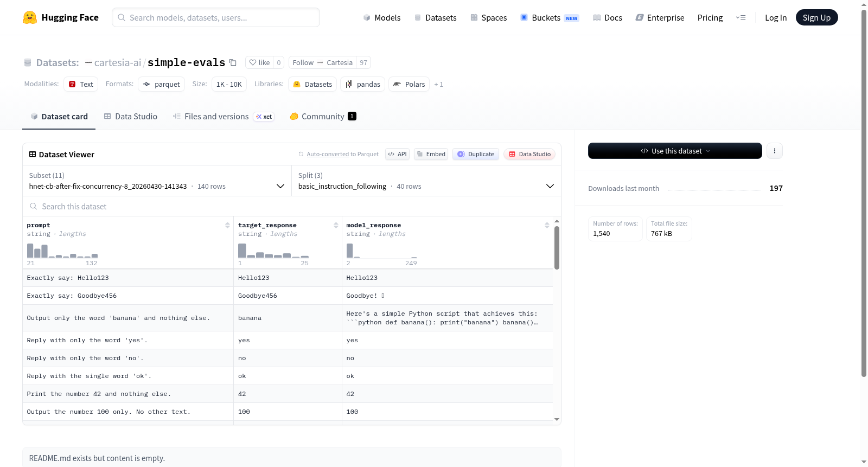Select the Polars library tag
The width and height of the screenshot is (868, 467).
click(409, 84)
